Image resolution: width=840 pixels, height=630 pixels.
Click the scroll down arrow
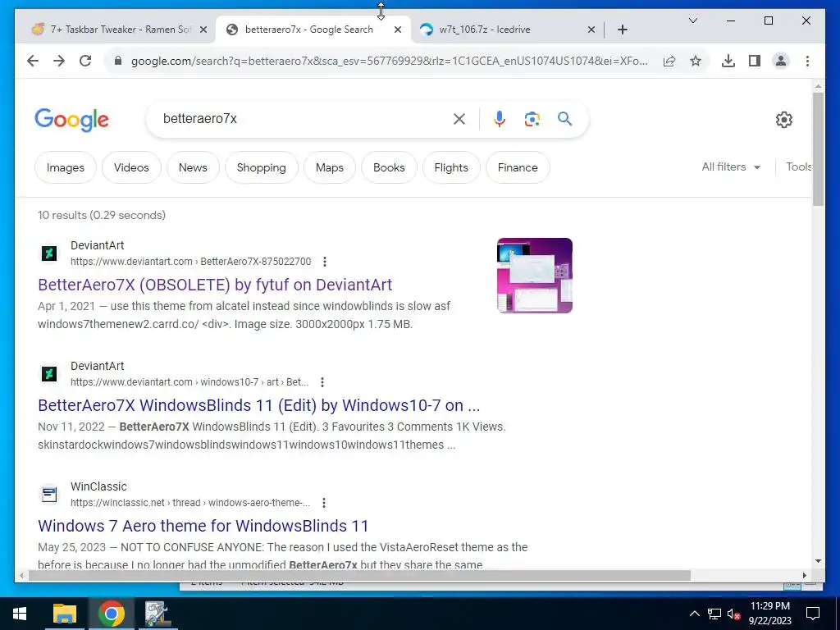click(x=818, y=561)
